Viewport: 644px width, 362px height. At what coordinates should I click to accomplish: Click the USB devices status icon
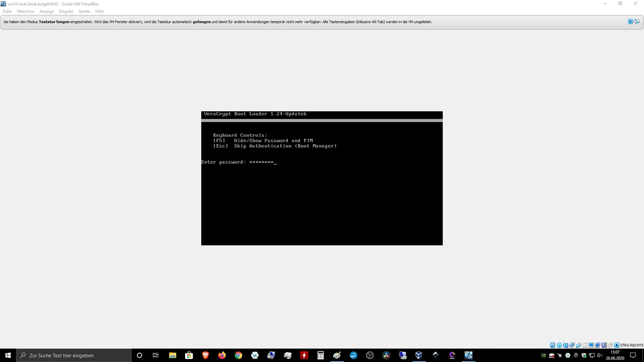click(578, 345)
